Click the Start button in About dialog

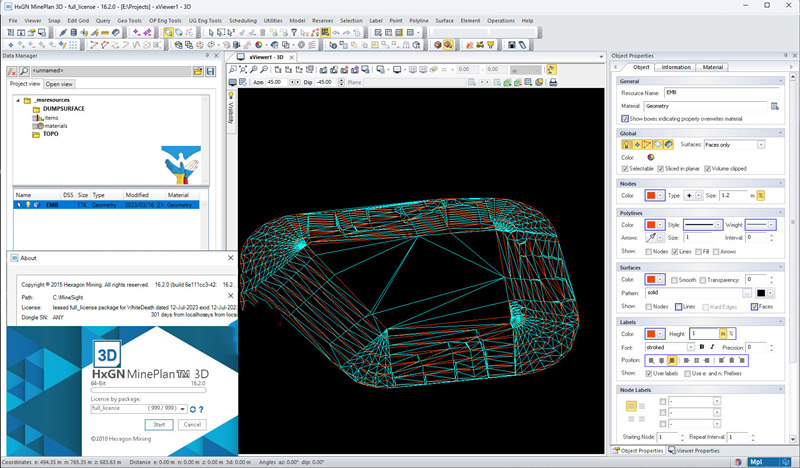[159, 425]
